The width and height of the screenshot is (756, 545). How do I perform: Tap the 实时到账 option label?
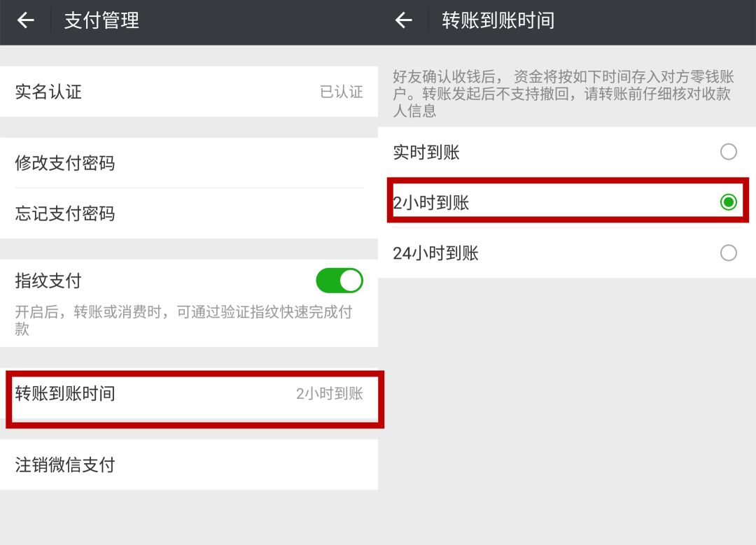point(426,153)
